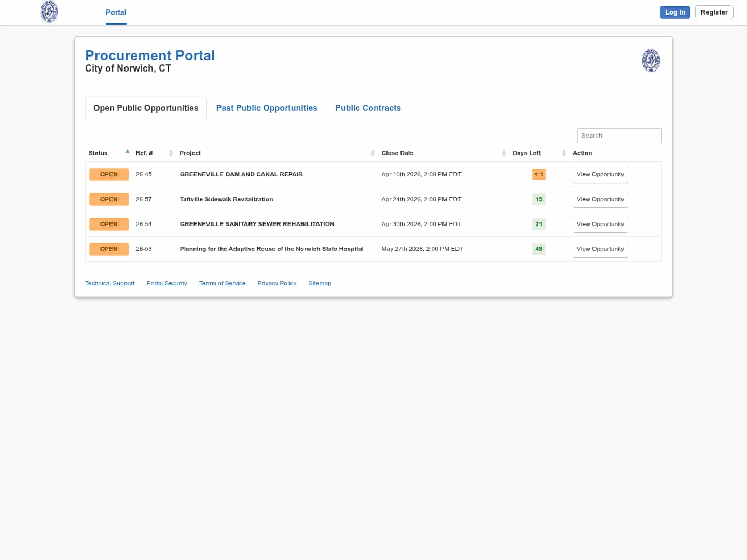Click the 48 days left badge
This screenshot has height=560, width=747.
(538, 249)
